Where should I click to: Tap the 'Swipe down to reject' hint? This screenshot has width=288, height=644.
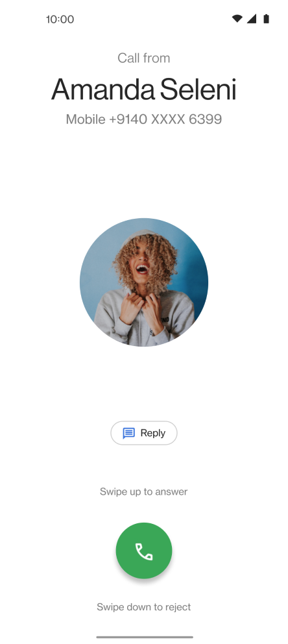pyautogui.click(x=143, y=607)
